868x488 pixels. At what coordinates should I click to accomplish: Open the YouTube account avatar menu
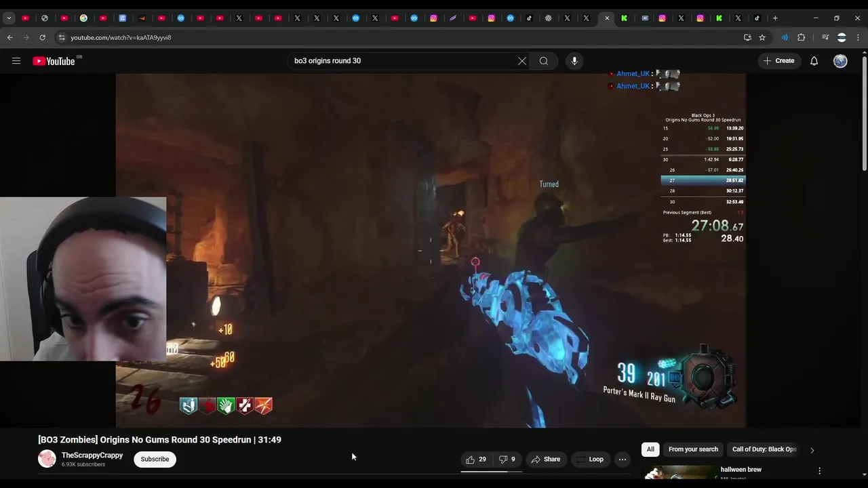click(x=840, y=61)
